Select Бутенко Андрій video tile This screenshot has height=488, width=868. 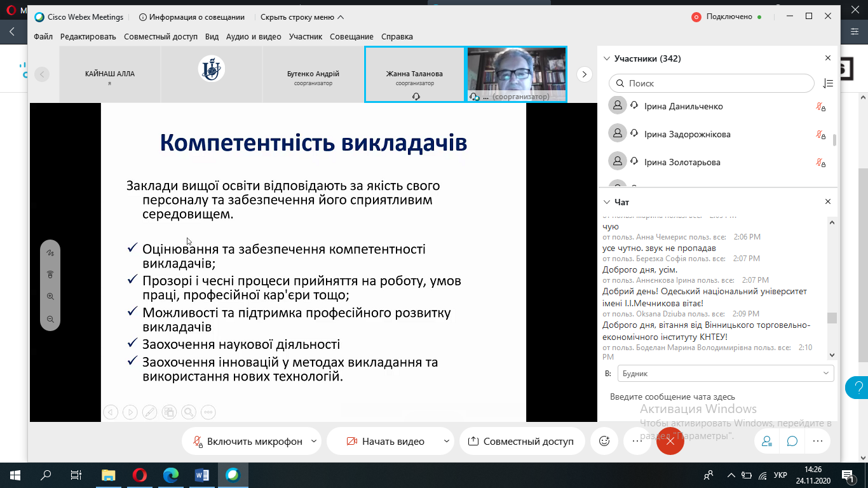(x=313, y=74)
